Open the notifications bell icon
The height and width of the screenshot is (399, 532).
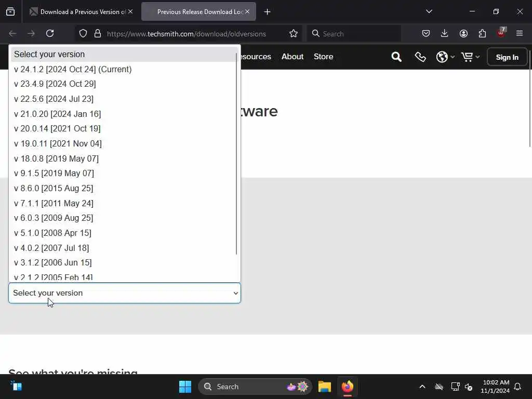[517, 387]
